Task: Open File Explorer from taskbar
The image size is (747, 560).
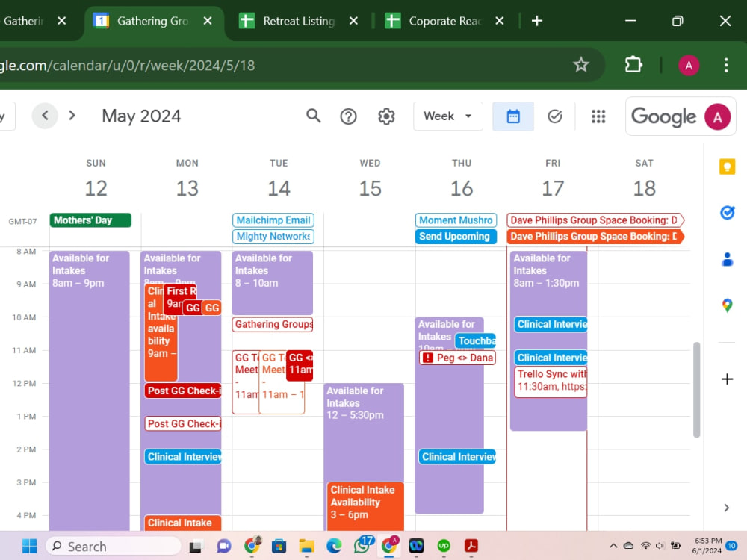Action: point(306,546)
